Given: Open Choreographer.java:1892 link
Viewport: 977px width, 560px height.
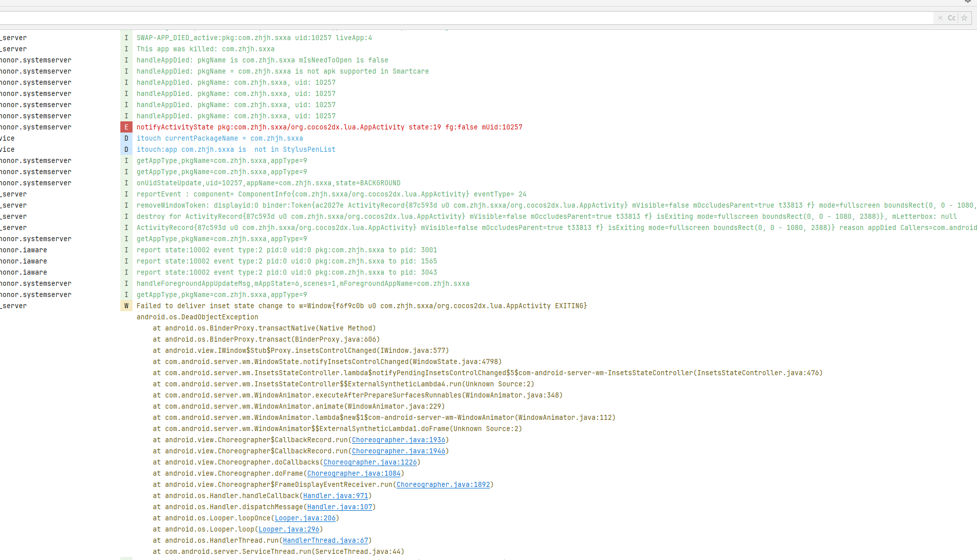Looking at the screenshot, I should (443, 485).
